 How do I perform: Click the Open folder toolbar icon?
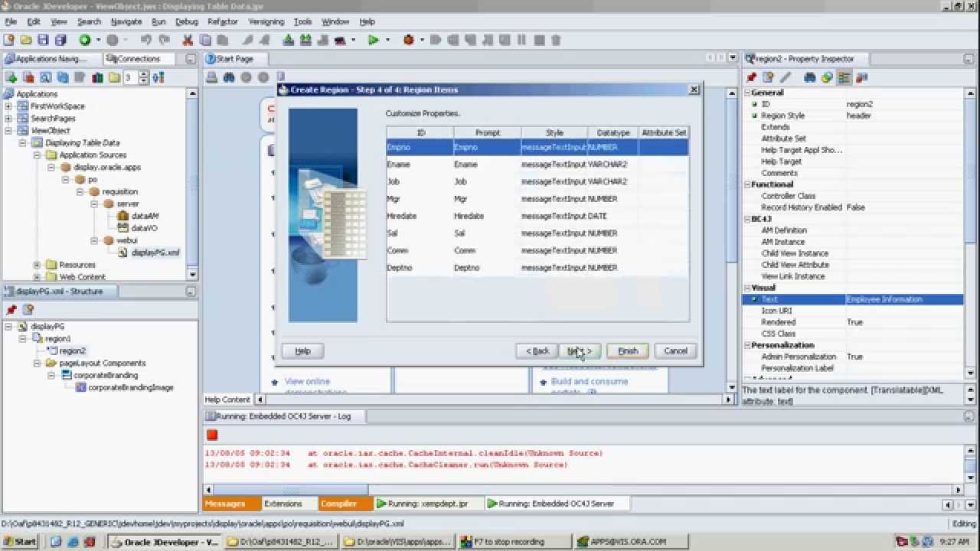(26, 40)
